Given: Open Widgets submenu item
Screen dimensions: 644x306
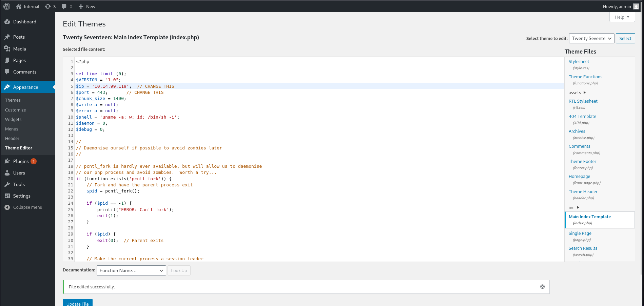Looking at the screenshot, I should tap(13, 119).
